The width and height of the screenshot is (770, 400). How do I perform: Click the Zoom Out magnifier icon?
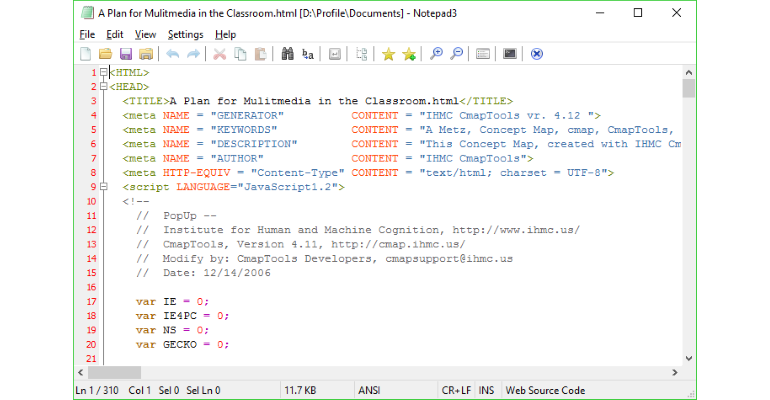457,54
